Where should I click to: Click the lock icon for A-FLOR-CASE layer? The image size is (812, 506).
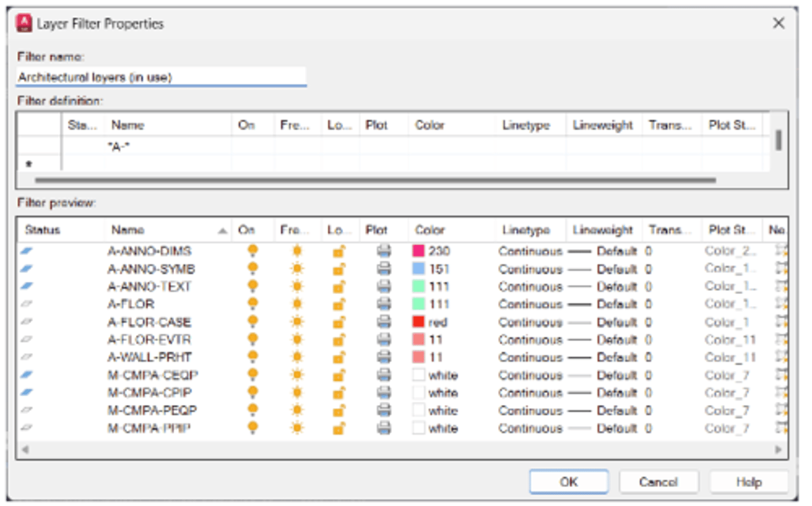coord(338,322)
